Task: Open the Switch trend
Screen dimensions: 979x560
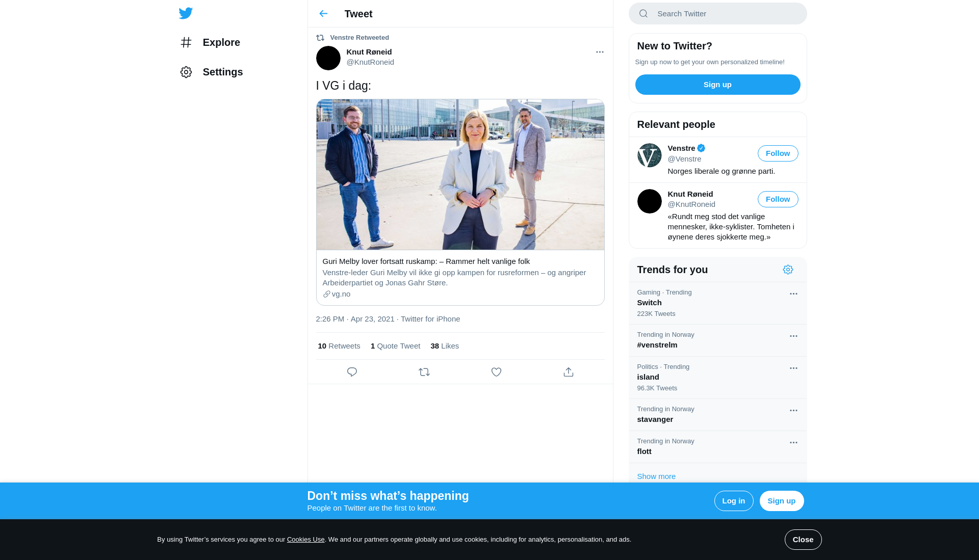Action: tap(718, 303)
